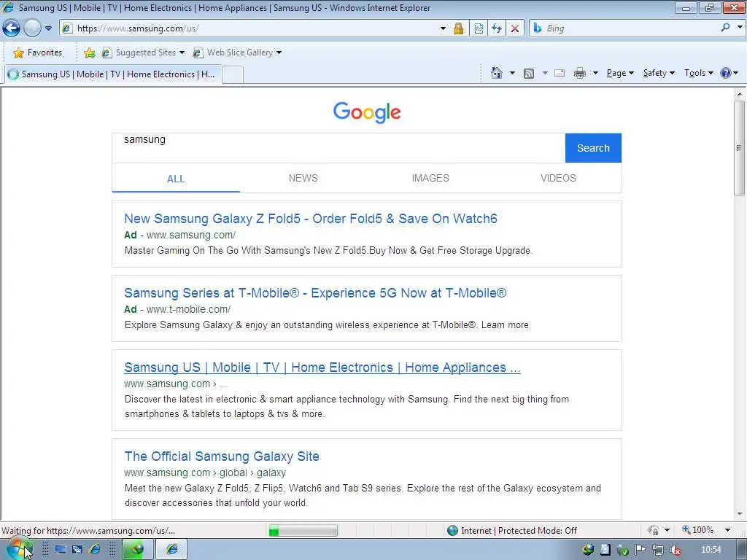
Task: Stop loading with the red X
Action: (x=515, y=28)
